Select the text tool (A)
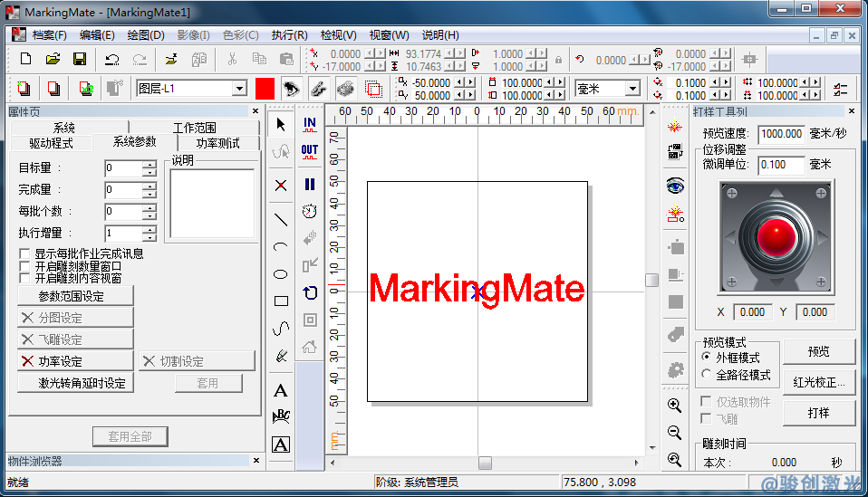 (281, 391)
